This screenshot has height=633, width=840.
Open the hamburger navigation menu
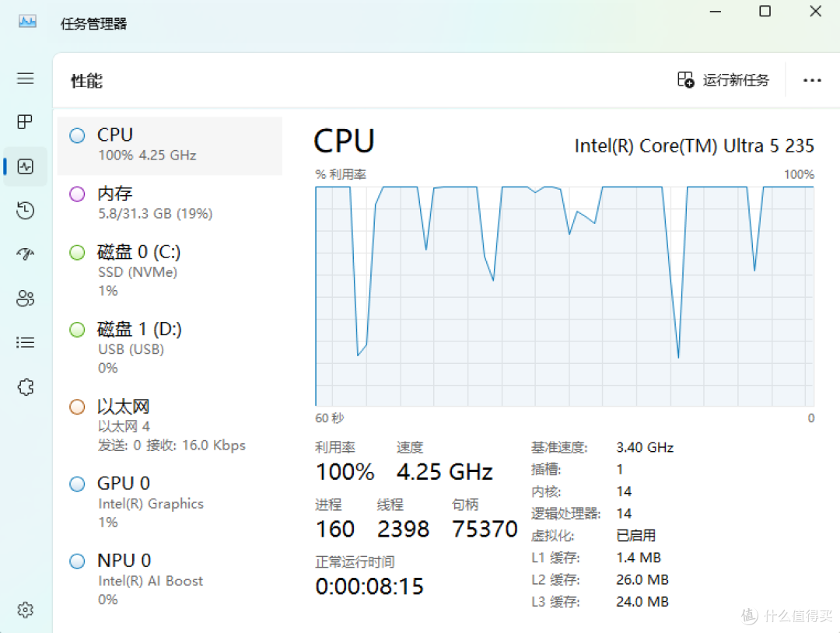point(25,79)
